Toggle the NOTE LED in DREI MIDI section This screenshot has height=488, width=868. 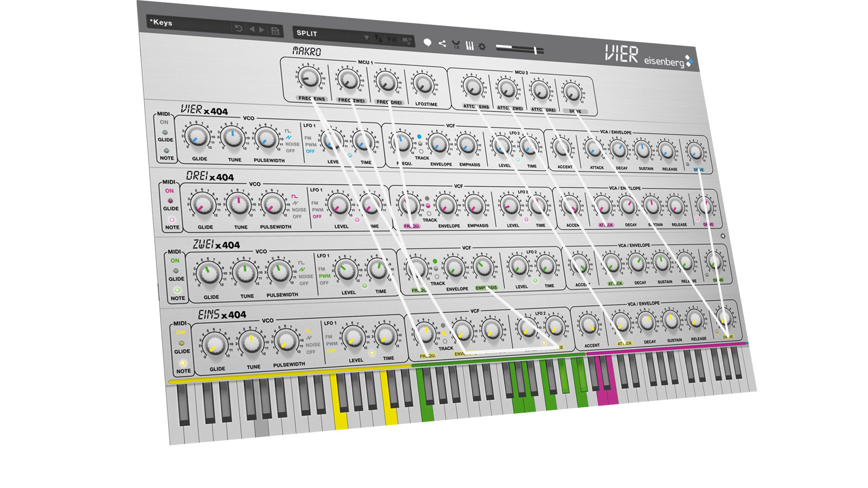click(x=172, y=220)
